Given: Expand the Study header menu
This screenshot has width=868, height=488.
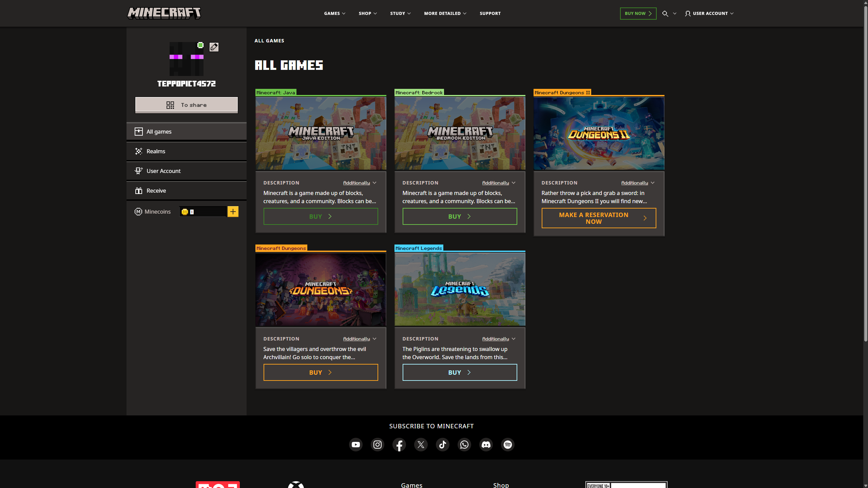Looking at the screenshot, I should [x=400, y=14].
